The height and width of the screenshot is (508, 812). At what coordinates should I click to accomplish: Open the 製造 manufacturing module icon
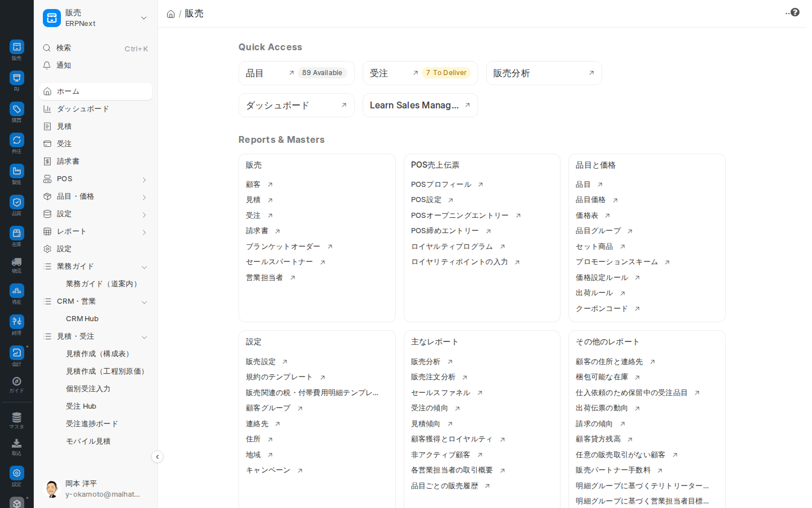tap(16, 171)
